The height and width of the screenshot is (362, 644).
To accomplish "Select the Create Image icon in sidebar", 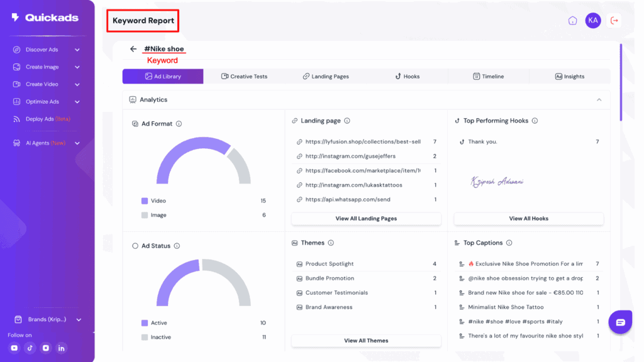I will [x=15, y=67].
